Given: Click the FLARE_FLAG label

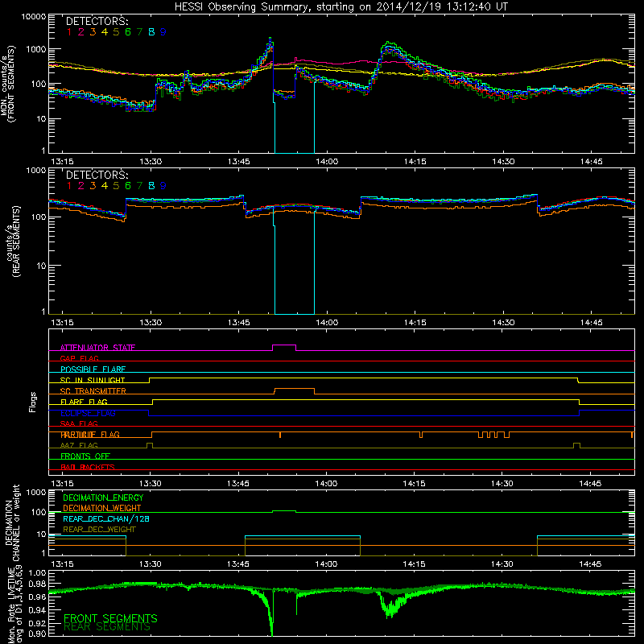Looking at the screenshot, I should 84,402.
